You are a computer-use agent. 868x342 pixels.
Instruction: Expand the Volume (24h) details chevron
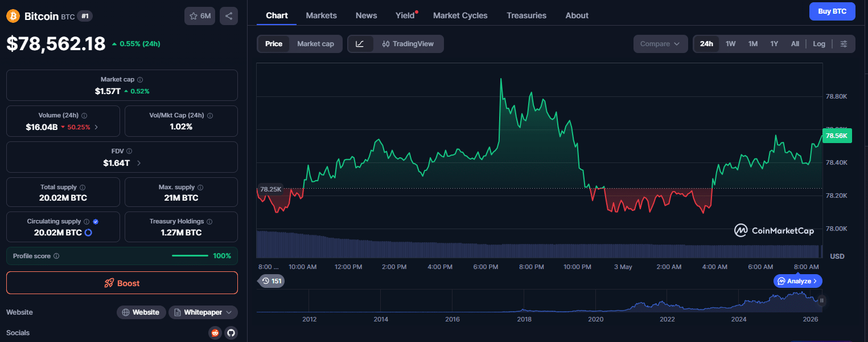click(x=96, y=127)
